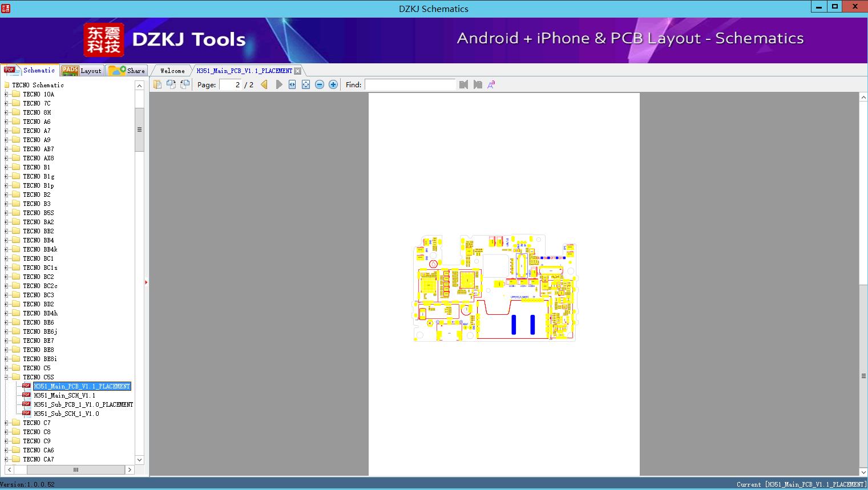
Task: Fit the whole page in view
Action: click(306, 84)
